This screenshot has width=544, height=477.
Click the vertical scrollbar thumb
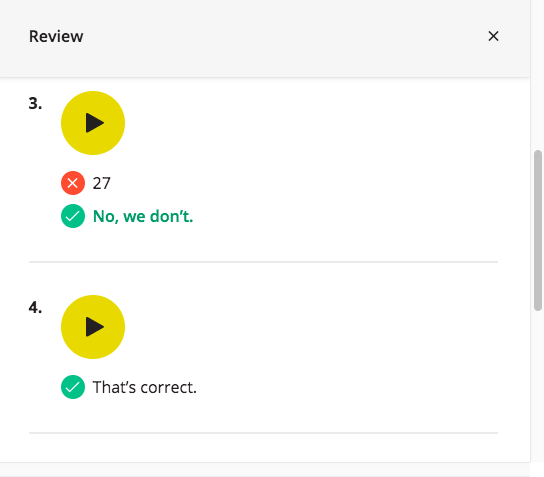(538, 230)
